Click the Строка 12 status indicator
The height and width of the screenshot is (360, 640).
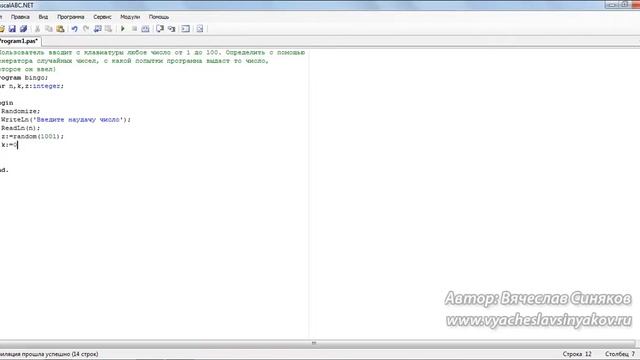click(577, 354)
